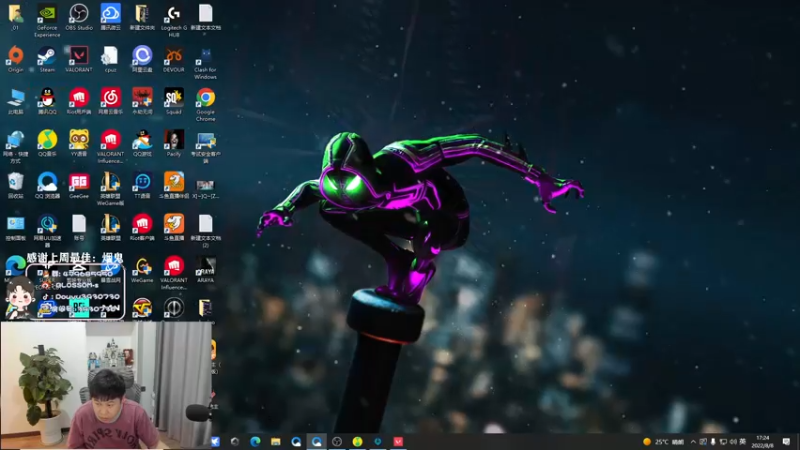Expand the hidden system tray icons chevron
Viewport: 800px width, 450px height.
click(x=693, y=442)
